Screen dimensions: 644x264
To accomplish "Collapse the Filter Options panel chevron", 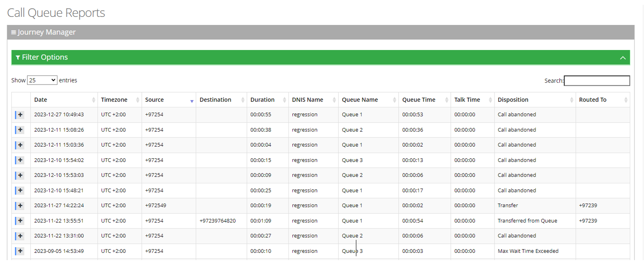I will point(622,58).
